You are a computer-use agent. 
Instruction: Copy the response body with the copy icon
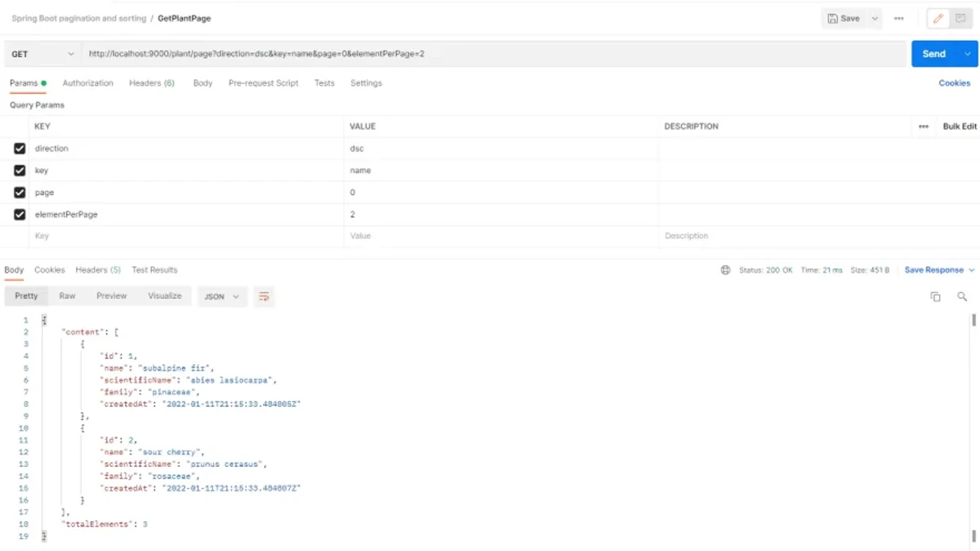(x=936, y=297)
